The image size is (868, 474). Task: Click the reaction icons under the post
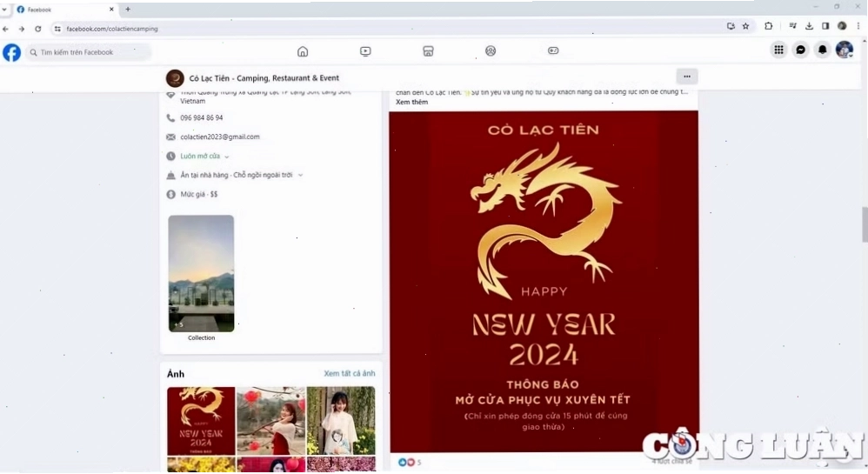point(406,462)
